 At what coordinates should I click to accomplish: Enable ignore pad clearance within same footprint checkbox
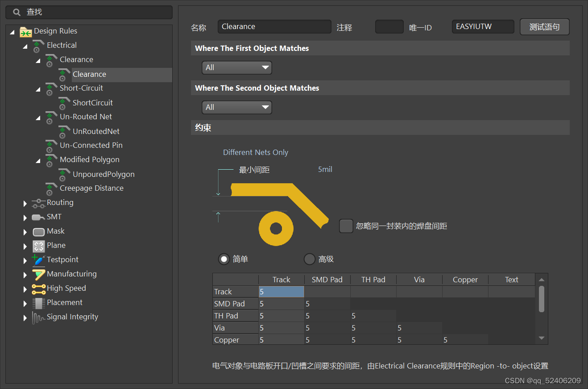[346, 226]
